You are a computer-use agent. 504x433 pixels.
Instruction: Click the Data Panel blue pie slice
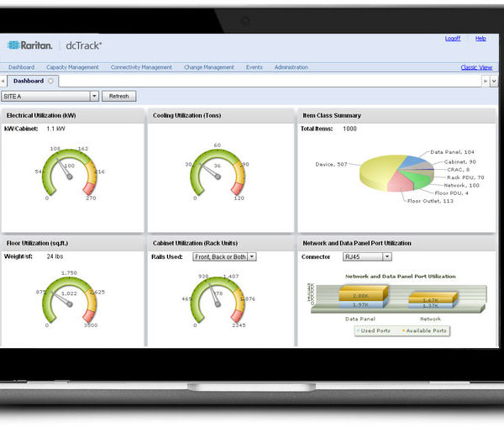(x=412, y=161)
